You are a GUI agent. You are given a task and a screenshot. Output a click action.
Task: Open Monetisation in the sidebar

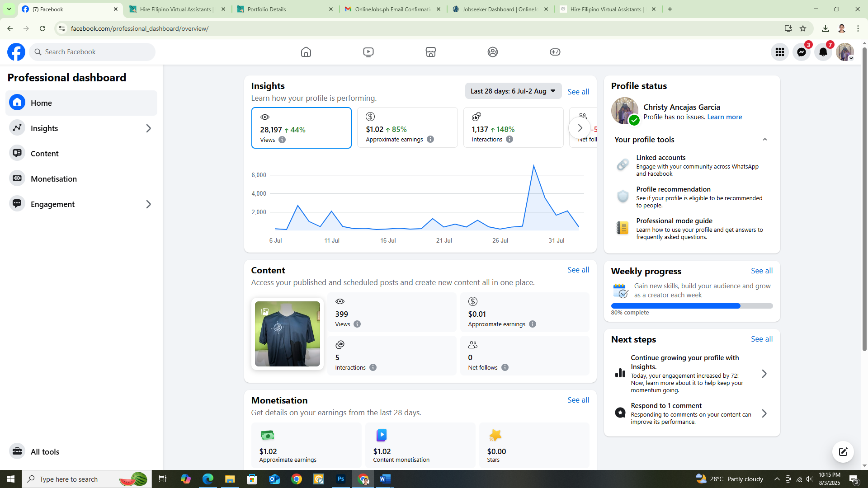point(54,179)
